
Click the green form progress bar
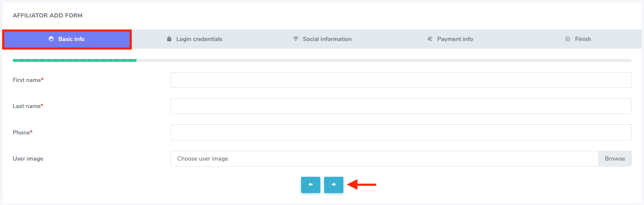75,61
